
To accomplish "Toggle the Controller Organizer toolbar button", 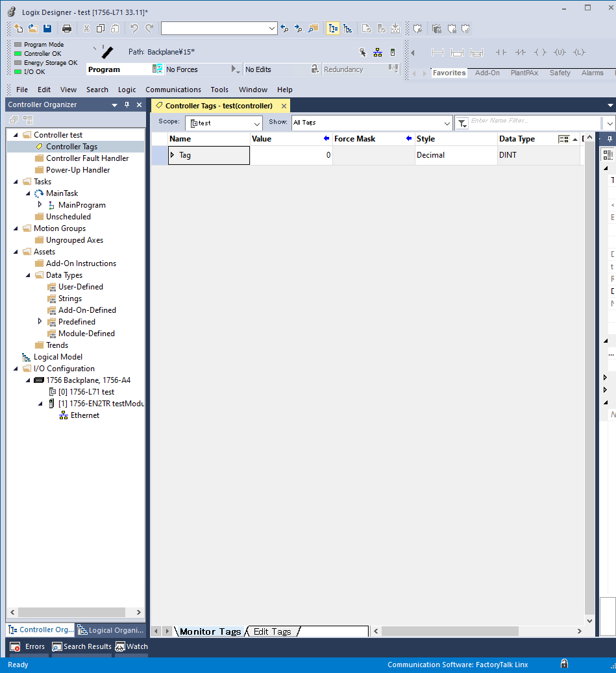I will [x=332, y=29].
